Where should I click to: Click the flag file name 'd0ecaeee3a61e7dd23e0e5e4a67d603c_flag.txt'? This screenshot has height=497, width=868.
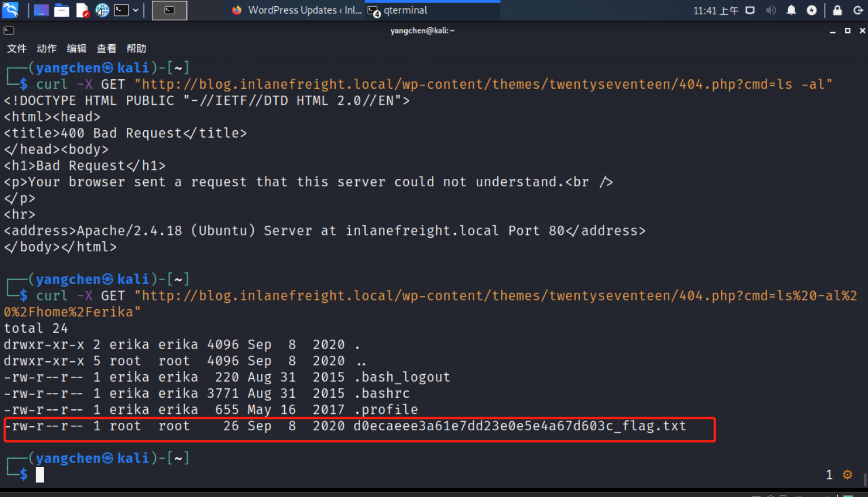(x=520, y=426)
